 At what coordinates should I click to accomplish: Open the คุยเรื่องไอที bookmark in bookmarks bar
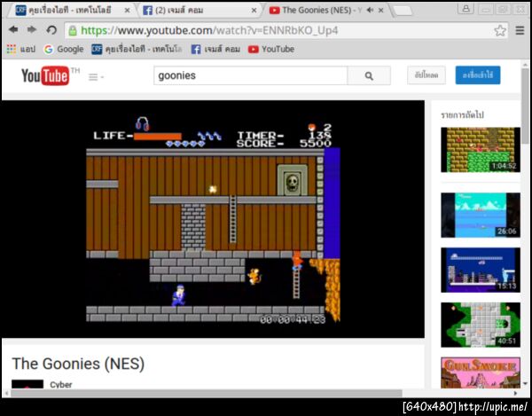[137, 49]
